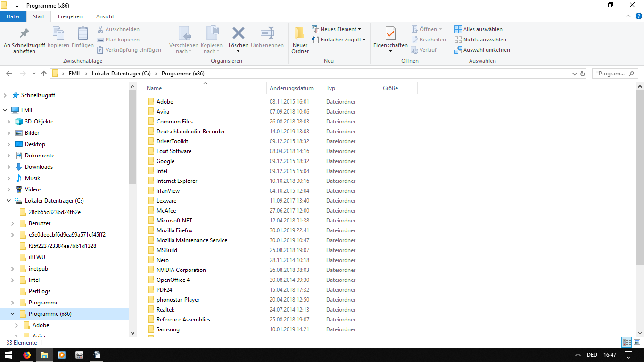The height and width of the screenshot is (362, 644).
Task: Switch to large icons view mode
Action: click(637, 343)
